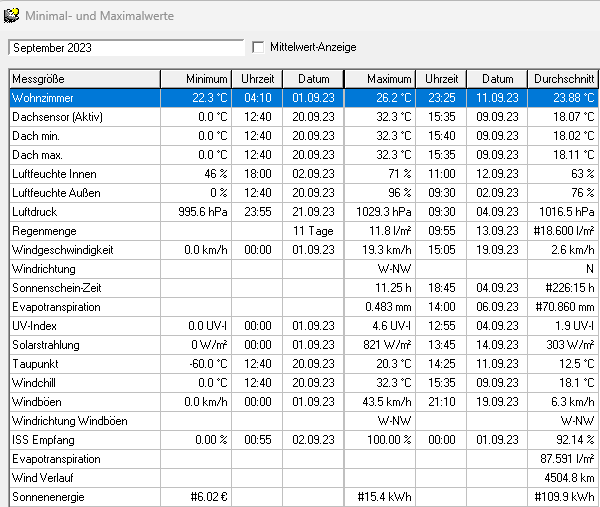Select the Luftfeuchte Innen row
600x507 pixels.
tap(84, 174)
